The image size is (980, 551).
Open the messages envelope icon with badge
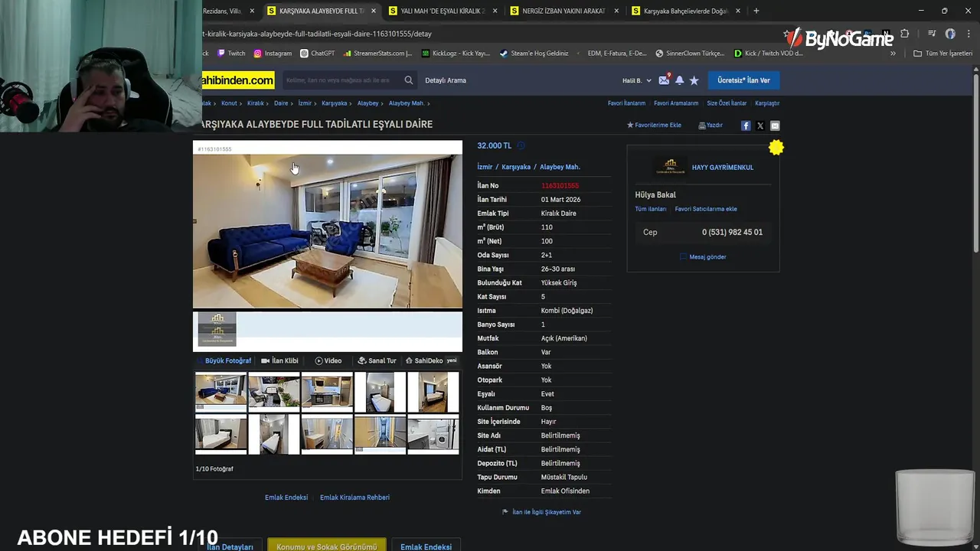[x=664, y=80]
